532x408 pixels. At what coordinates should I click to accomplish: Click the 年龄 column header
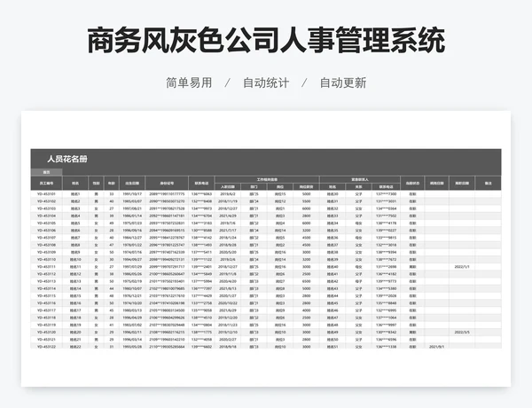pyautogui.click(x=112, y=183)
